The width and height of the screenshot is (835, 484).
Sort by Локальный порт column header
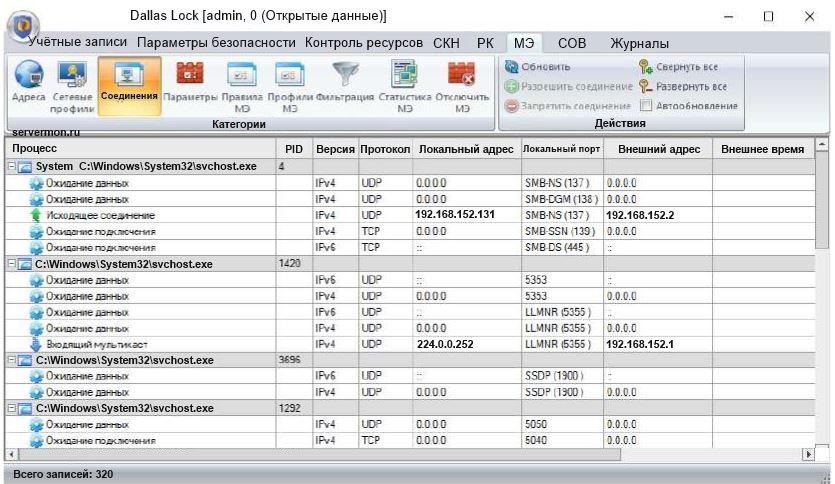[562, 149]
